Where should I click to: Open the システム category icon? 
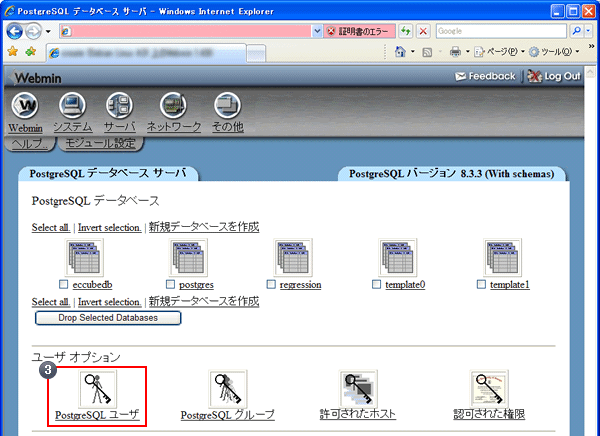coord(72,105)
